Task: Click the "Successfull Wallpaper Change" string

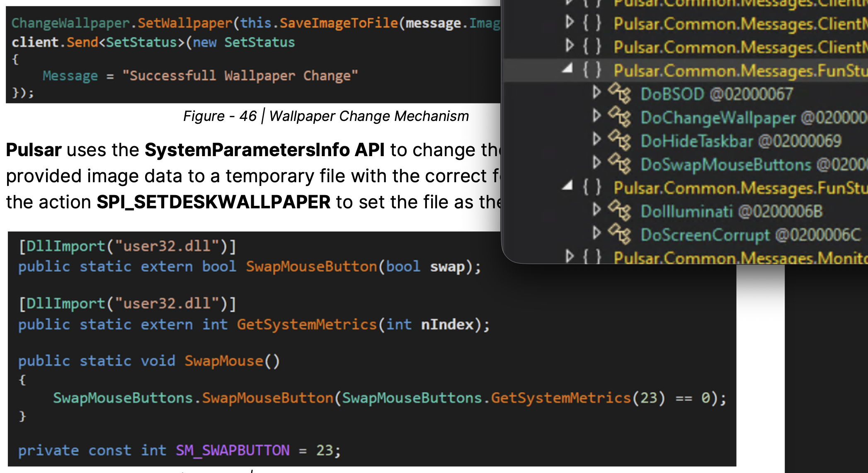Action: 240,76
